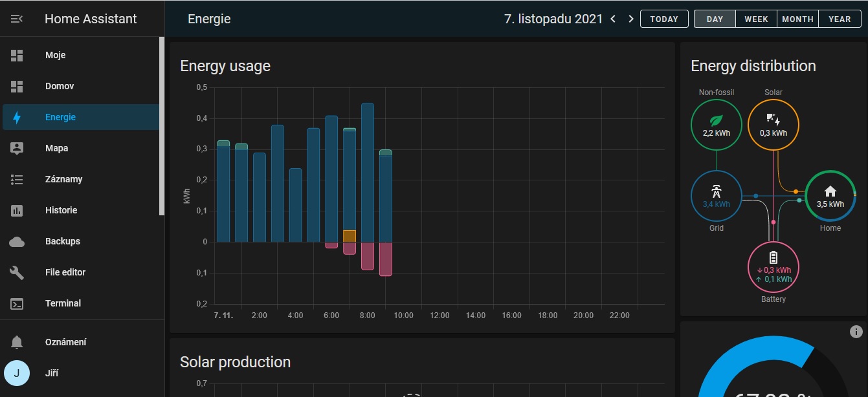
Task: Click the info icon on gauge card
Action: pyautogui.click(x=856, y=332)
